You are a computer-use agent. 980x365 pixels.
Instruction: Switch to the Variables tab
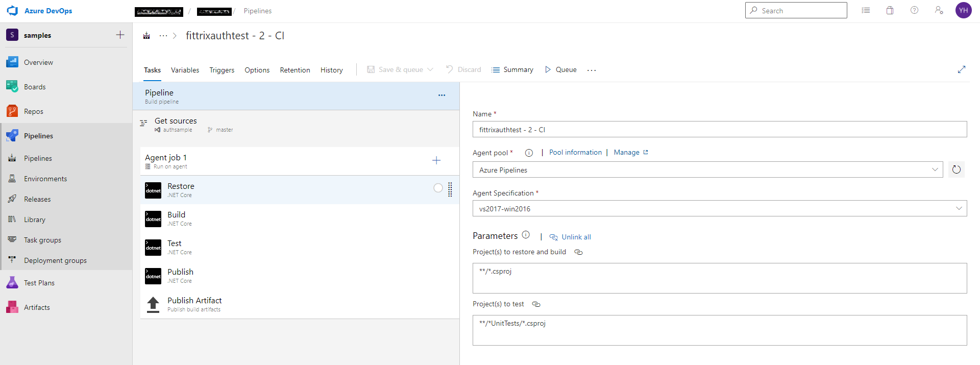(185, 70)
